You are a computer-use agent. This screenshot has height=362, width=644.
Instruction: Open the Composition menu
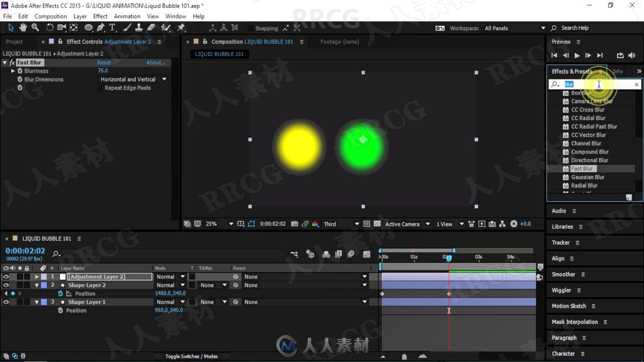coord(50,16)
